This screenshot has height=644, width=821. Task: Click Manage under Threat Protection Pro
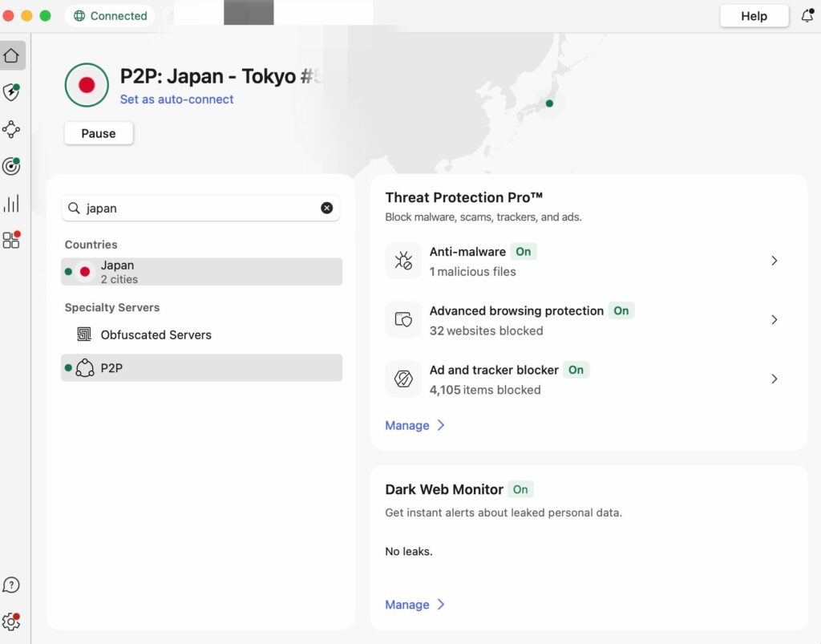pos(414,426)
